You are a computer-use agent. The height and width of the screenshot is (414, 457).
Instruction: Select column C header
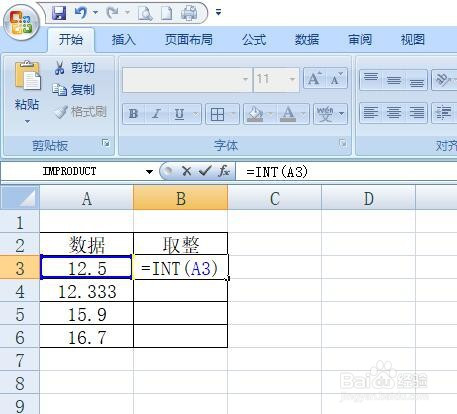275,198
